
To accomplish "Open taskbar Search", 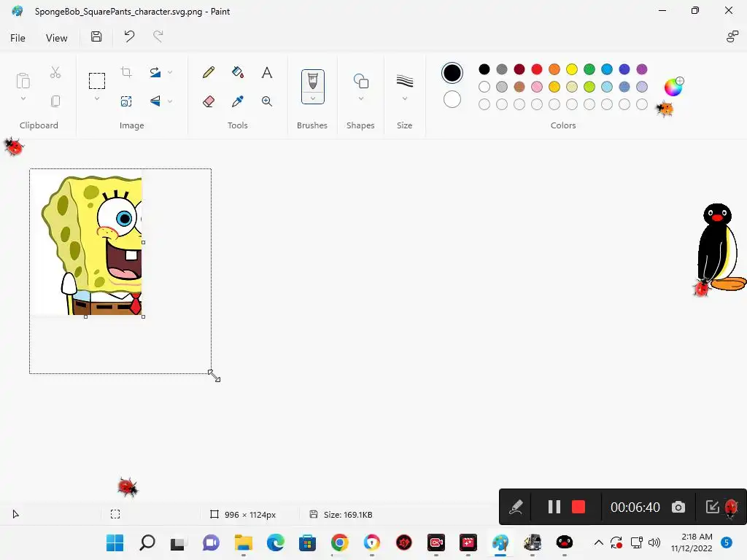I will click(x=147, y=542).
